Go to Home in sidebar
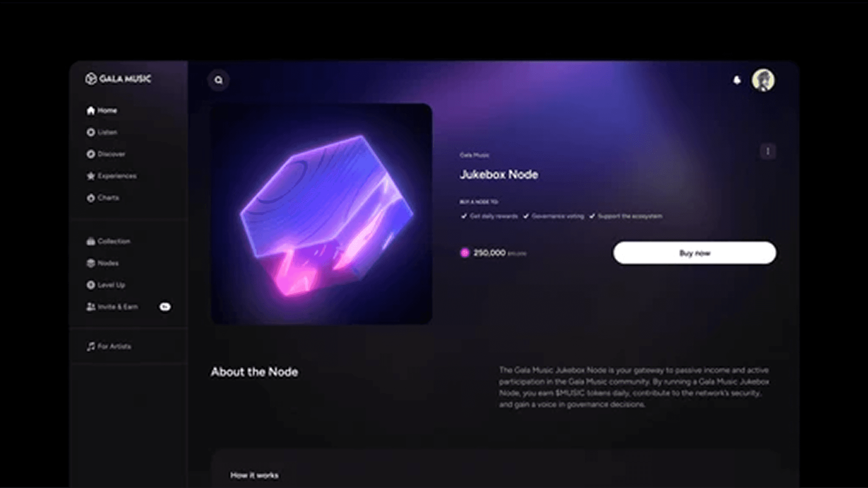The height and width of the screenshot is (488, 868). 102,111
